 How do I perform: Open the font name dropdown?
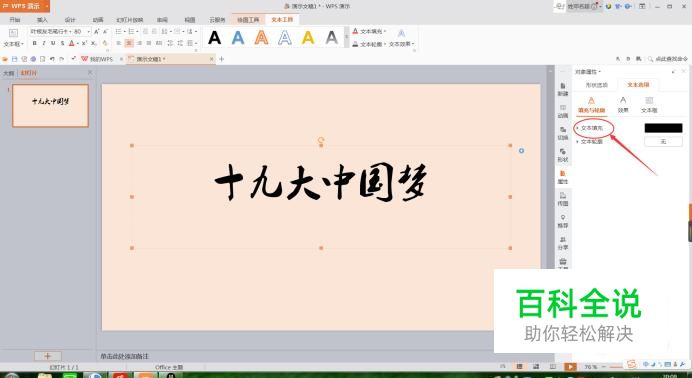[x=69, y=32]
